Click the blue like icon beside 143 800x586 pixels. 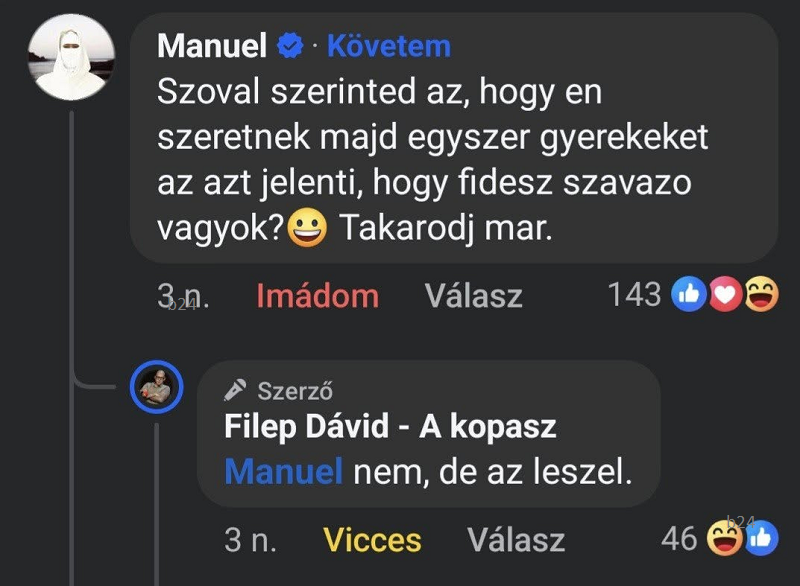(x=689, y=296)
